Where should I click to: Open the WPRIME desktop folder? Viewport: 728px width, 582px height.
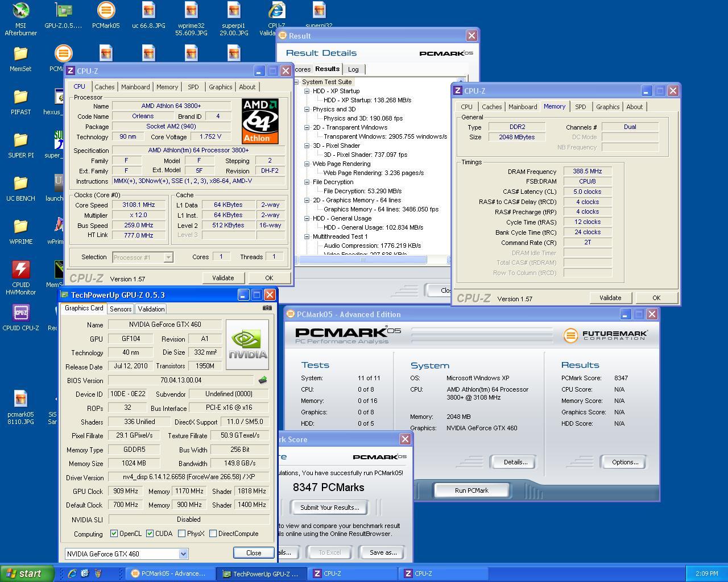coord(20,232)
